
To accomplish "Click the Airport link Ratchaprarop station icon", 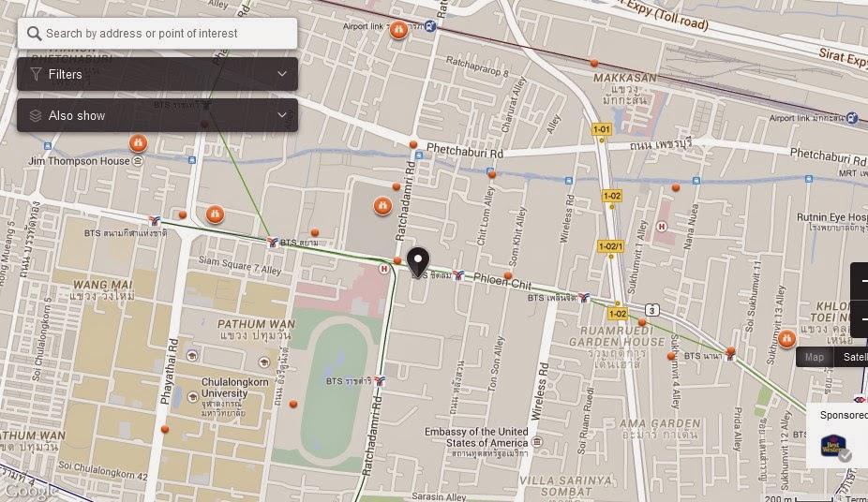I will [430, 25].
